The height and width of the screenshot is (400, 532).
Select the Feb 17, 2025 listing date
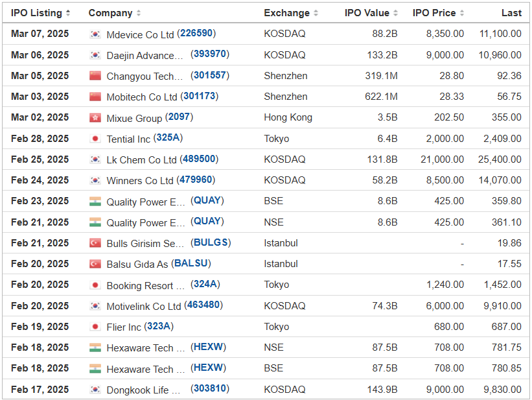(40, 390)
